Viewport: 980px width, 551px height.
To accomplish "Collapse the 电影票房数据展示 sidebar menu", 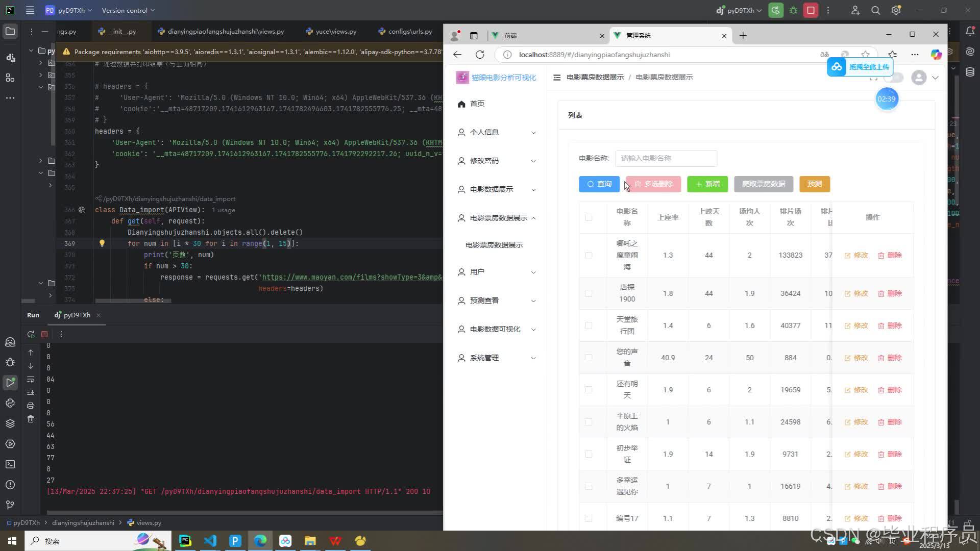I will (496, 218).
